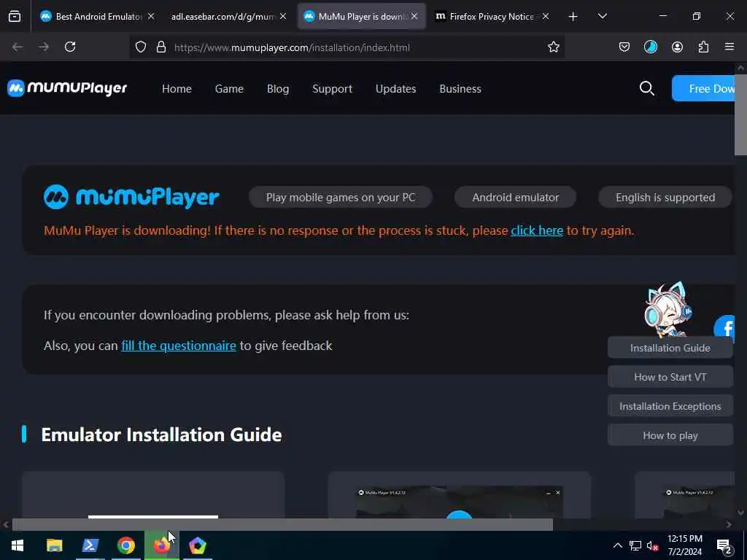
Task: Open the Firefox account menu
Action: click(677, 47)
